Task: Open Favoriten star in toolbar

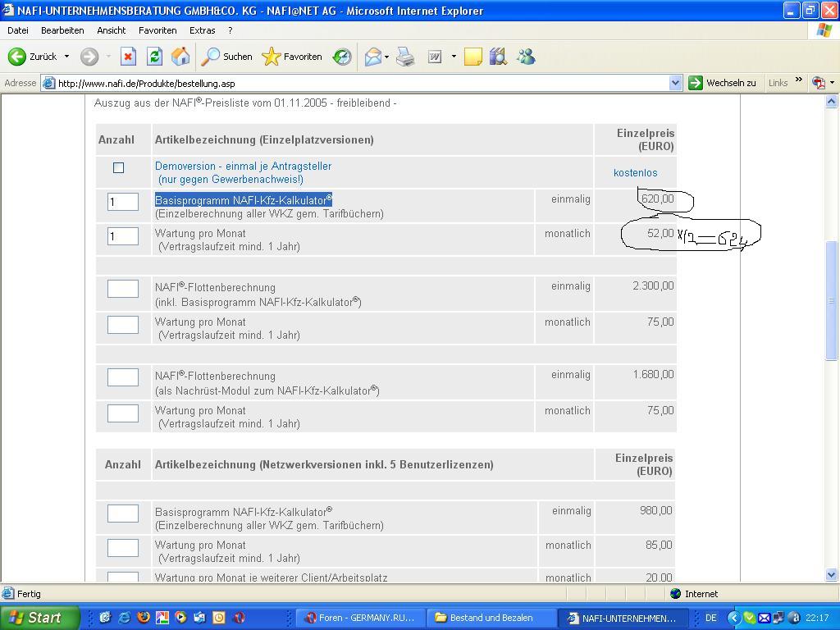Action: pyautogui.click(x=292, y=57)
